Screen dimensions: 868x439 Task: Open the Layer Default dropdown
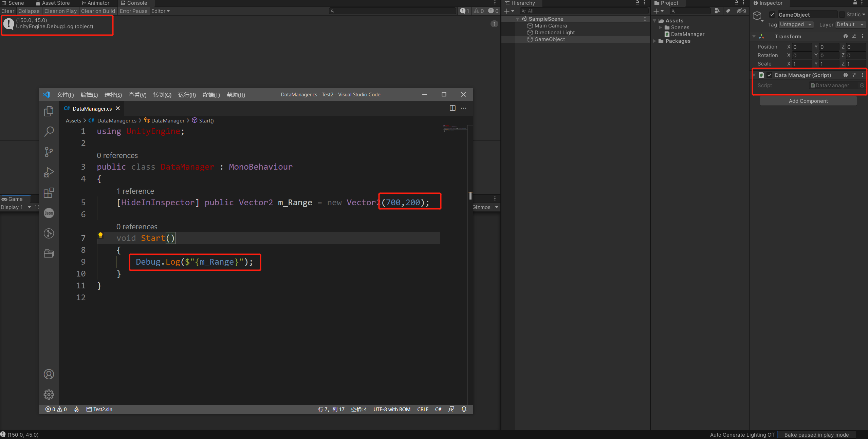coord(850,24)
